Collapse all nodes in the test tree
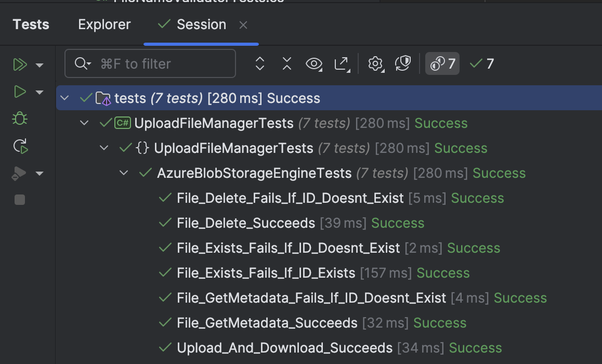Viewport: 602px width, 364px height. click(x=286, y=63)
